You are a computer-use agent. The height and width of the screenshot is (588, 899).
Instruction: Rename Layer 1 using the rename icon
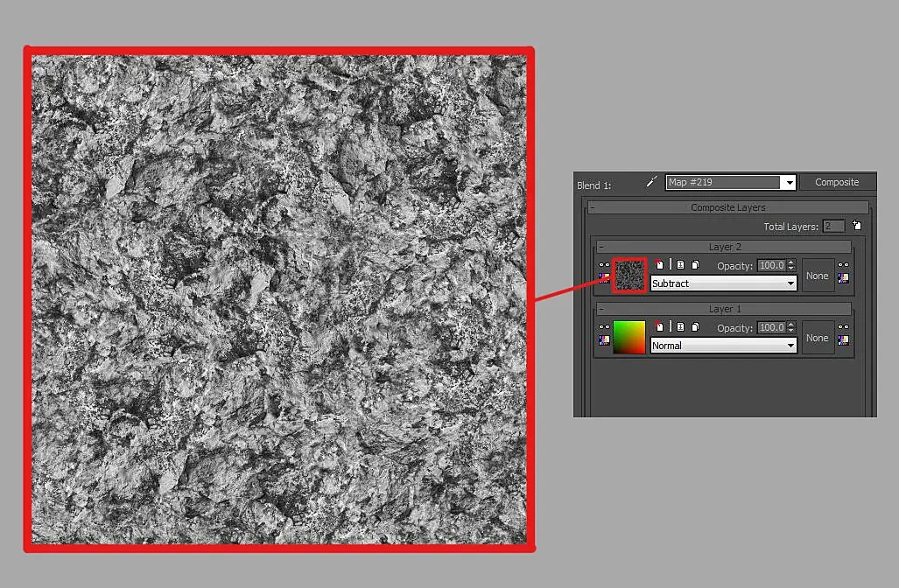pyautogui.click(x=680, y=326)
